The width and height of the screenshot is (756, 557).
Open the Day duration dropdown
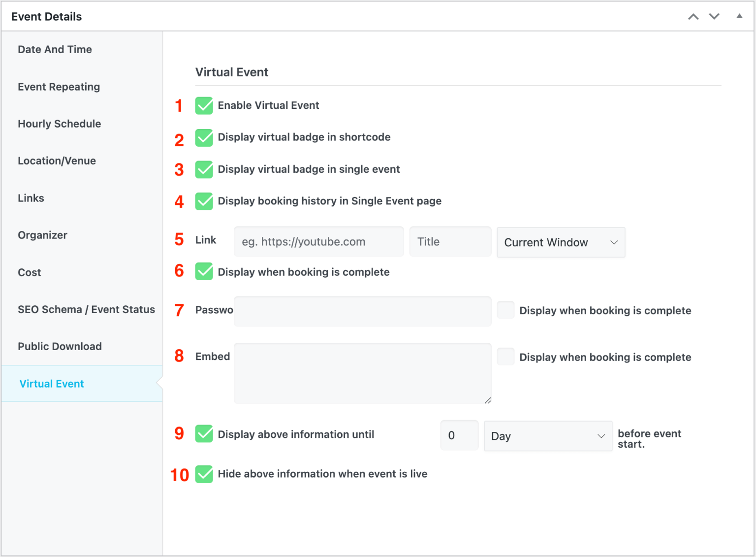point(548,436)
